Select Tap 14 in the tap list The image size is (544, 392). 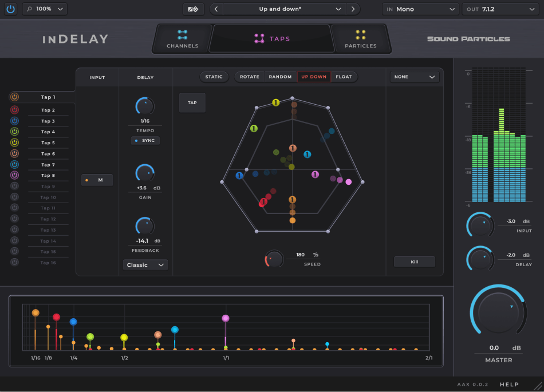point(48,241)
